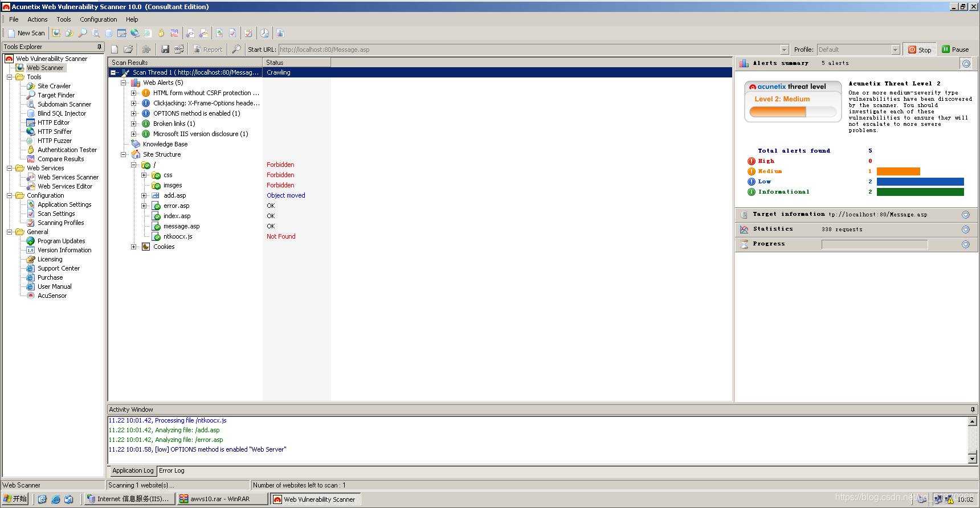Select Licensing in Tools Explorer
The height and width of the screenshot is (508, 980).
click(x=50, y=259)
